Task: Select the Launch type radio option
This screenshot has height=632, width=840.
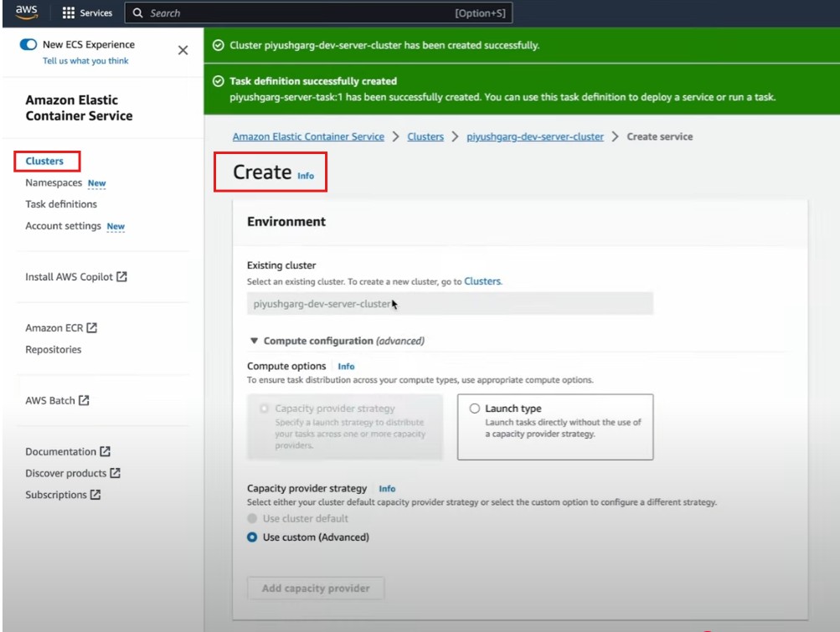Action: [475, 408]
